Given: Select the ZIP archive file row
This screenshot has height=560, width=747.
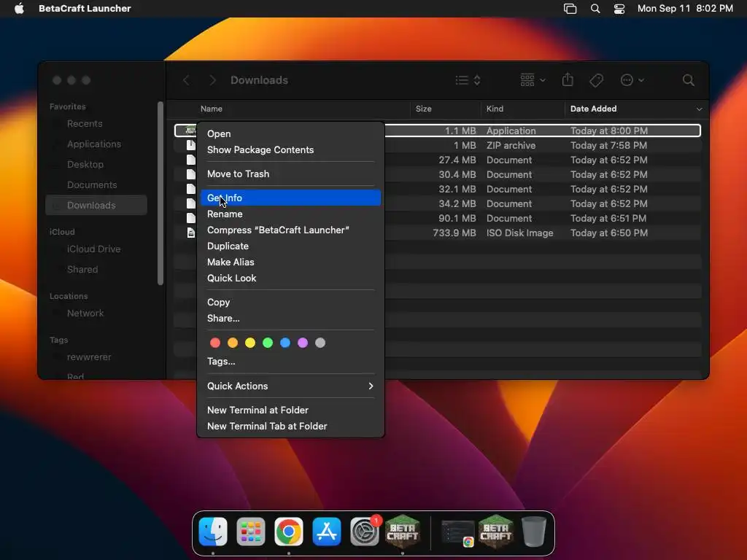Looking at the screenshot, I should click(438, 145).
